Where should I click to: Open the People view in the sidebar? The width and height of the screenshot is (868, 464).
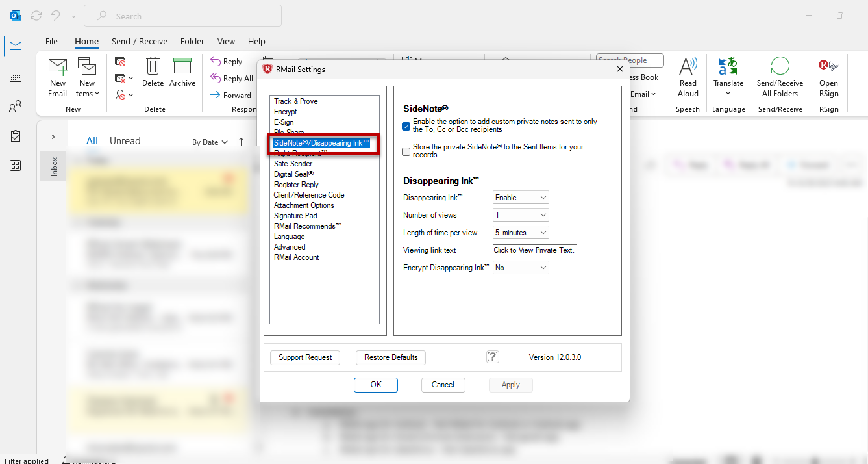coord(16,106)
